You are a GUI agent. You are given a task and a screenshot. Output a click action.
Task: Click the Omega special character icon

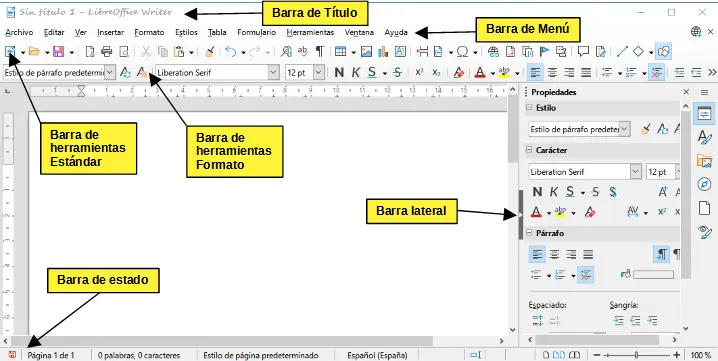pyautogui.click(x=463, y=51)
